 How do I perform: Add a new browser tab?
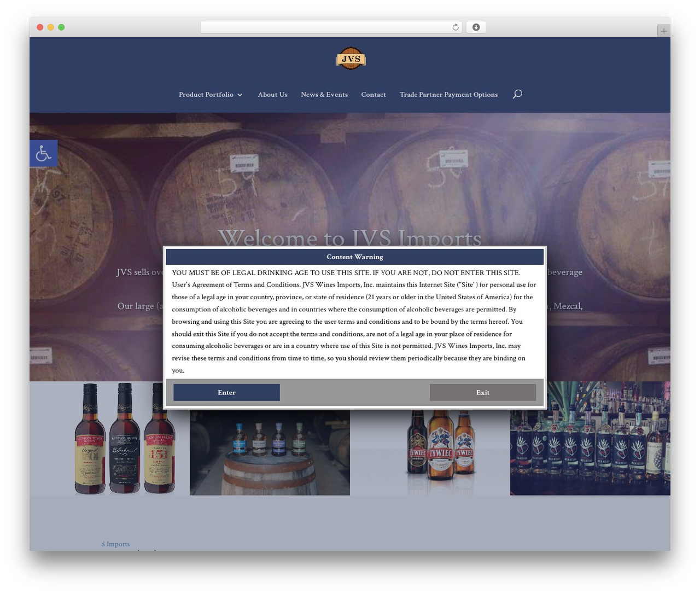[663, 31]
